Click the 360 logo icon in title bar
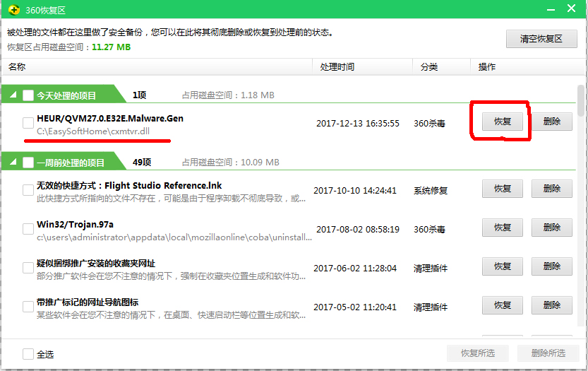 (x=14, y=10)
